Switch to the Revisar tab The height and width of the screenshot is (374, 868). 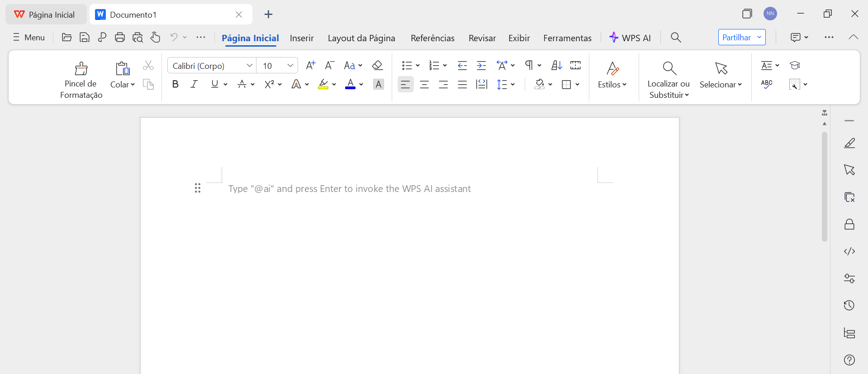click(x=482, y=38)
